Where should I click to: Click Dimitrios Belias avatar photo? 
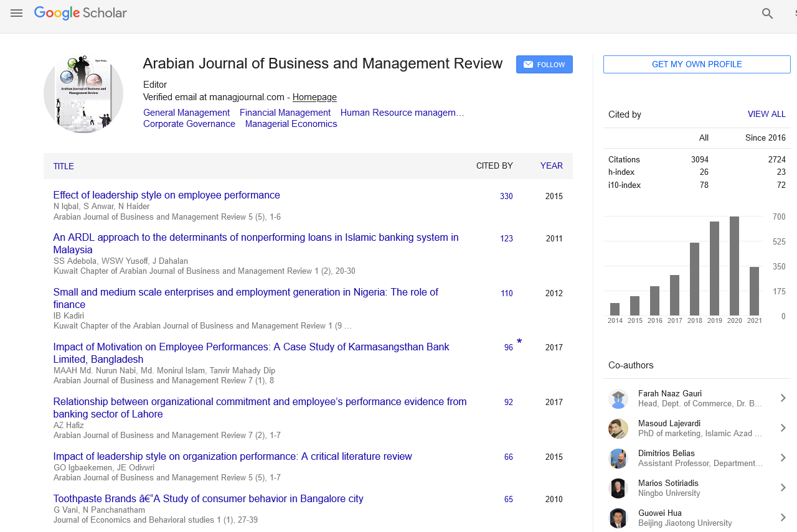point(618,459)
